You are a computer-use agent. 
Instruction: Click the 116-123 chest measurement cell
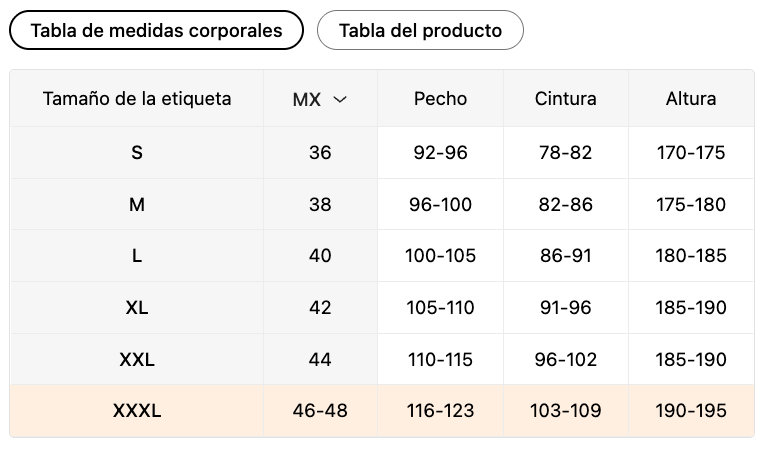pos(440,410)
